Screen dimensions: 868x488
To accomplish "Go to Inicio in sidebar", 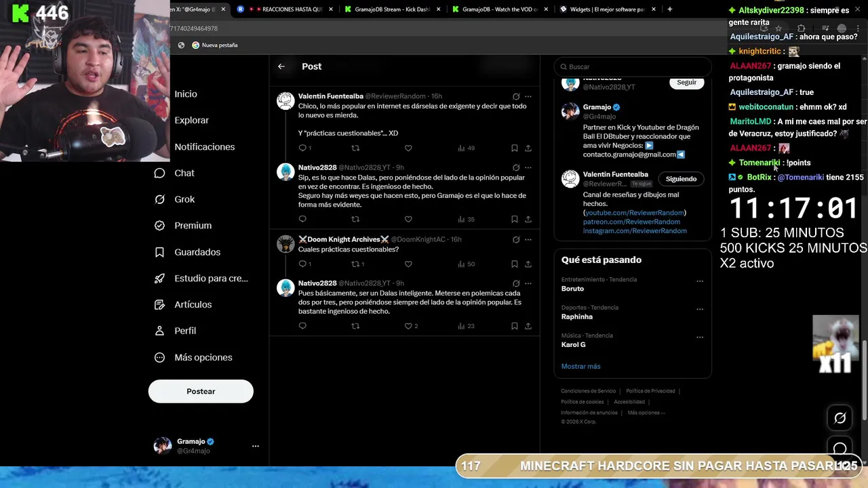I will click(x=186, y=94).
